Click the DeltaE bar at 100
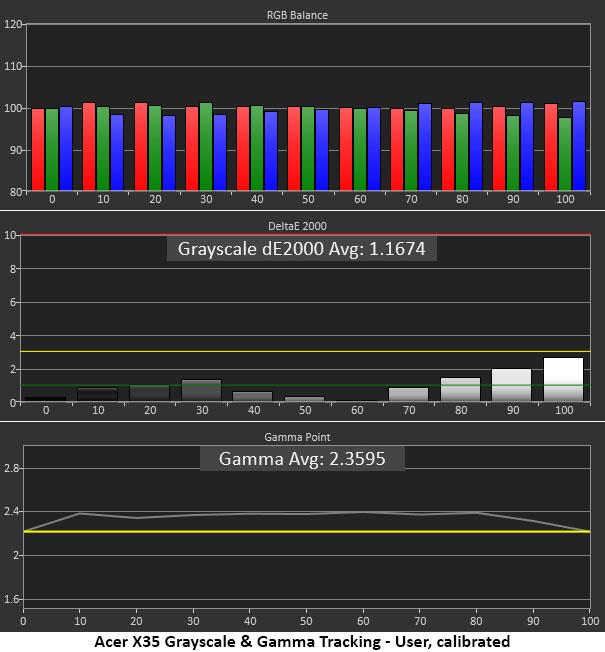 click(x=563, y=379)
